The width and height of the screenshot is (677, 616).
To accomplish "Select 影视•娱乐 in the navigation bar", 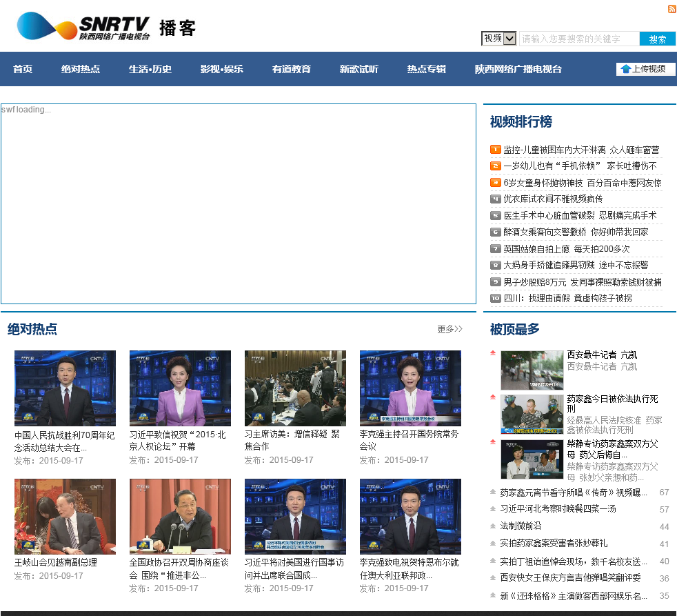I will [221, 69].
